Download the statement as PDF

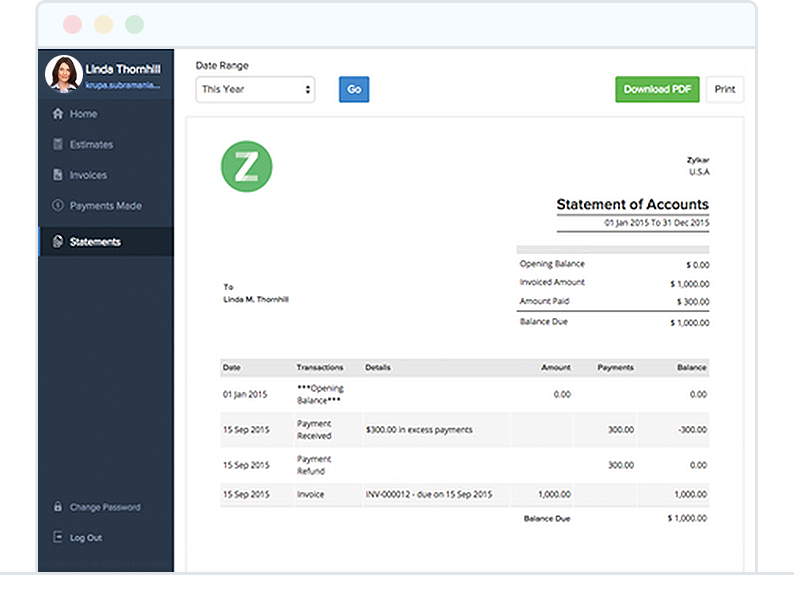[657, 89]
